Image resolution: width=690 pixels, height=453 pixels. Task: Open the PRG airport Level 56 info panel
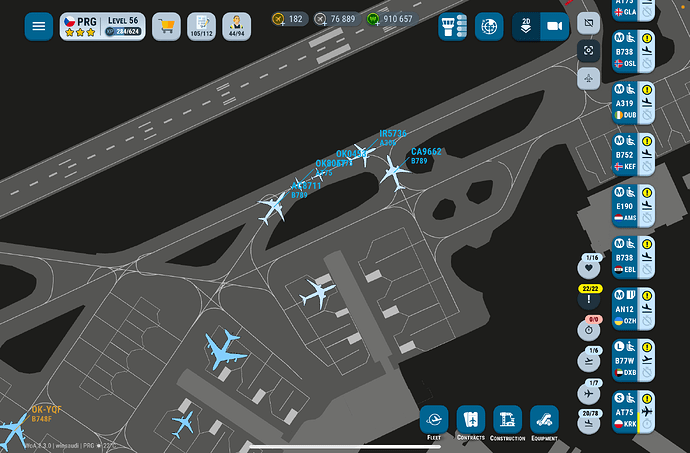(103, 26)
